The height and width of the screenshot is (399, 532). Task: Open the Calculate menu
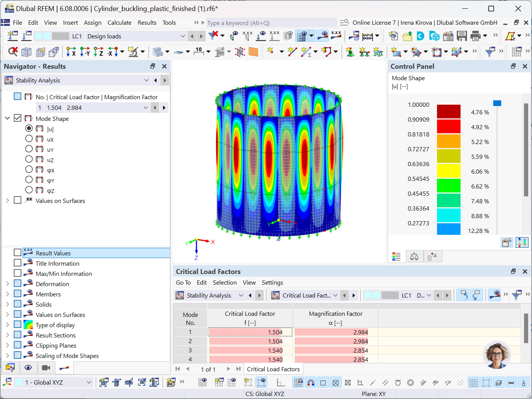[119, 22]
